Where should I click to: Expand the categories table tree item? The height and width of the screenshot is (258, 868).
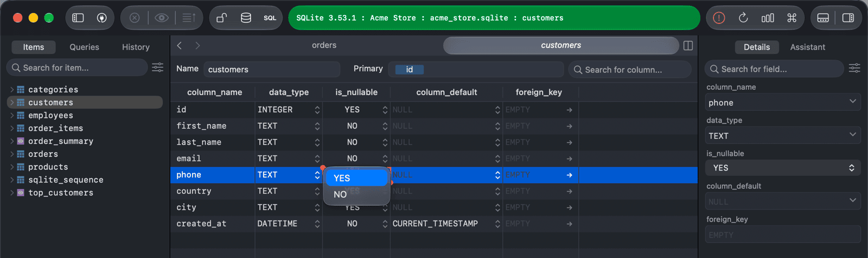coord(12,90)
